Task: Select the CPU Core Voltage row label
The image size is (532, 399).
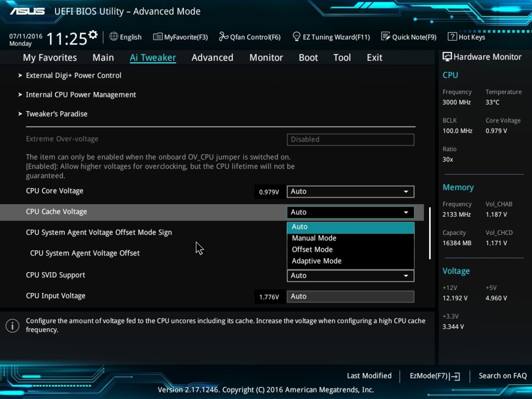Action: pos(55,191)
